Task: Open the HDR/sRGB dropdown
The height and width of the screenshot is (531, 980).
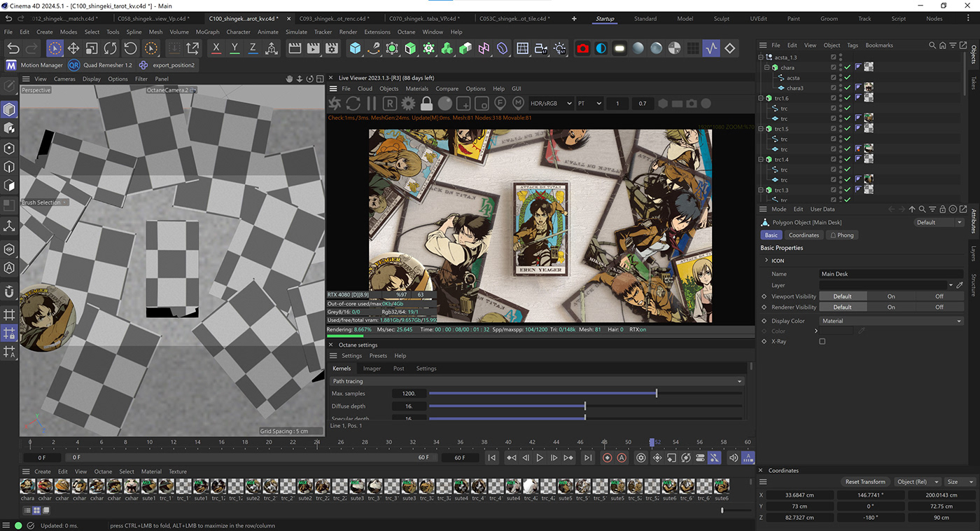Action: point(550,104)
